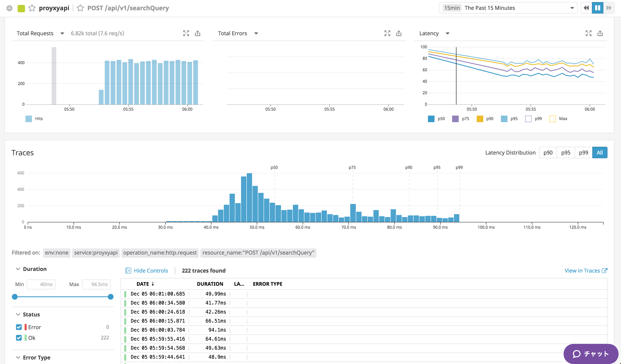Screen dimensions: 621x364
Task: Uncheck the Error status filter
Action: (x=19, y=327)
